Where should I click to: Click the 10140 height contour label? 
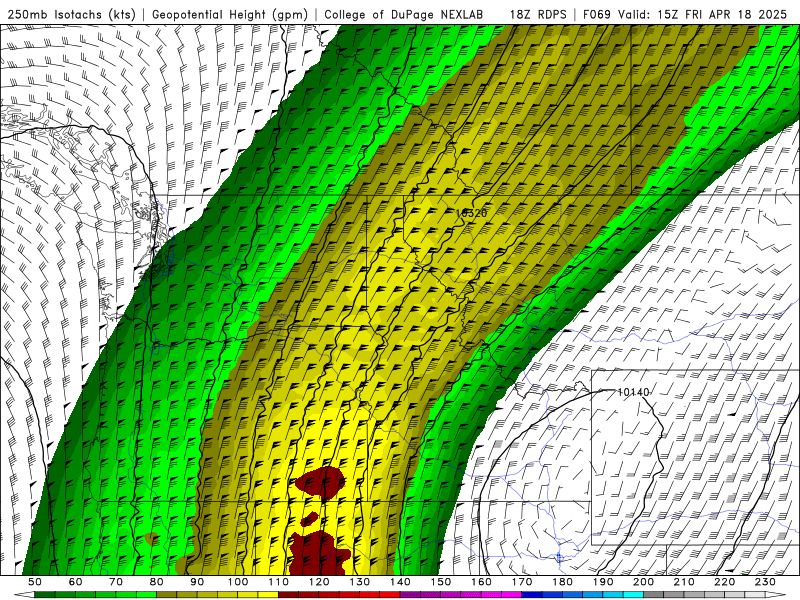coord(633,392)
